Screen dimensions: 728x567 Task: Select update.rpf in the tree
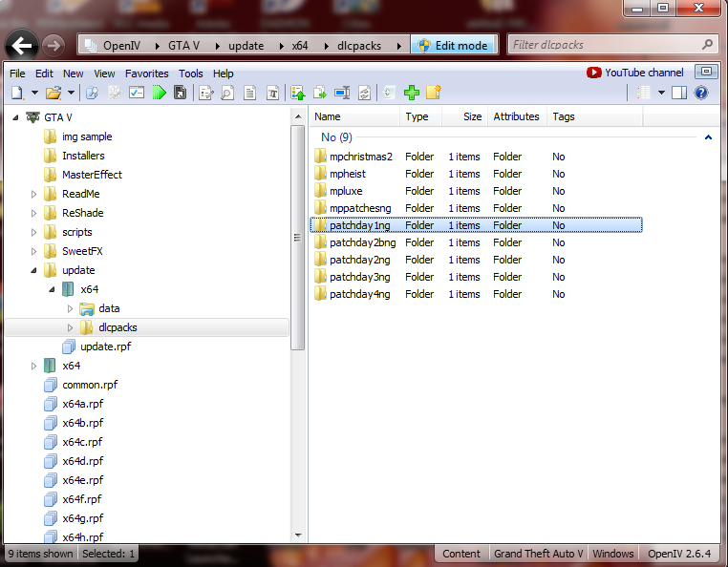pos(105,346)
